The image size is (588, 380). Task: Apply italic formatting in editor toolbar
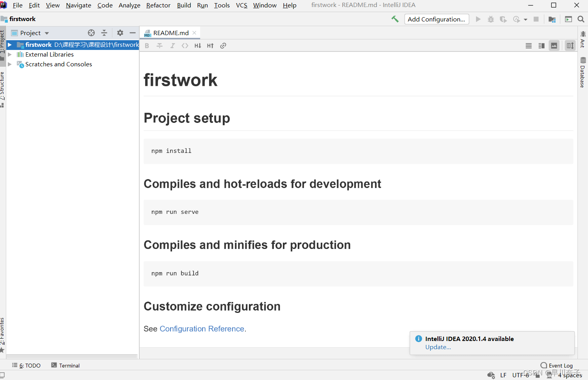172,46
